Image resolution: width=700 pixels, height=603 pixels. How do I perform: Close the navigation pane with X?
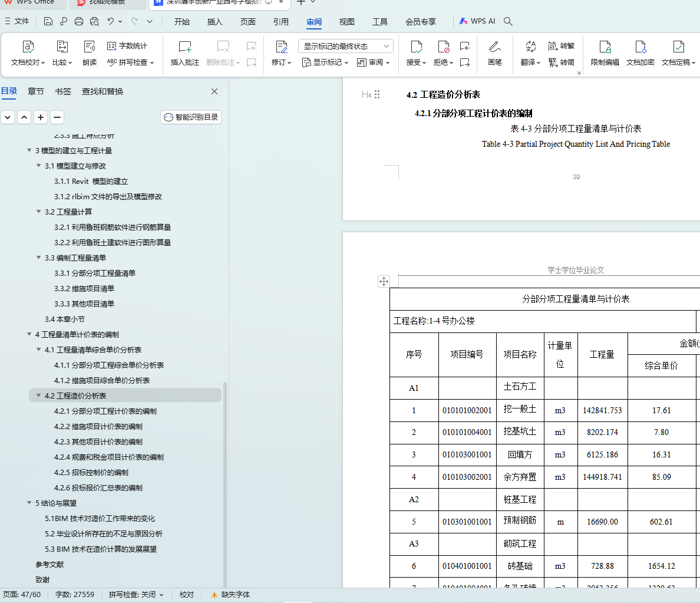pos(214,91)
